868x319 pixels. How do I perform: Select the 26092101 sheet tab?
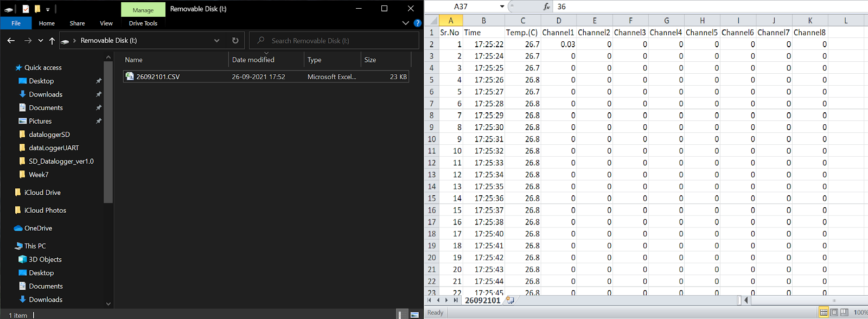(x=482, y=301)
